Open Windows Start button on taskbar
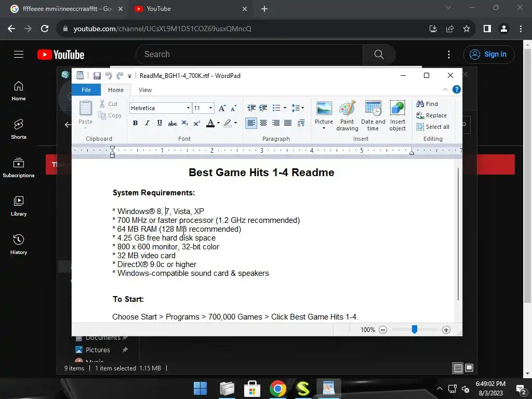 200,389
